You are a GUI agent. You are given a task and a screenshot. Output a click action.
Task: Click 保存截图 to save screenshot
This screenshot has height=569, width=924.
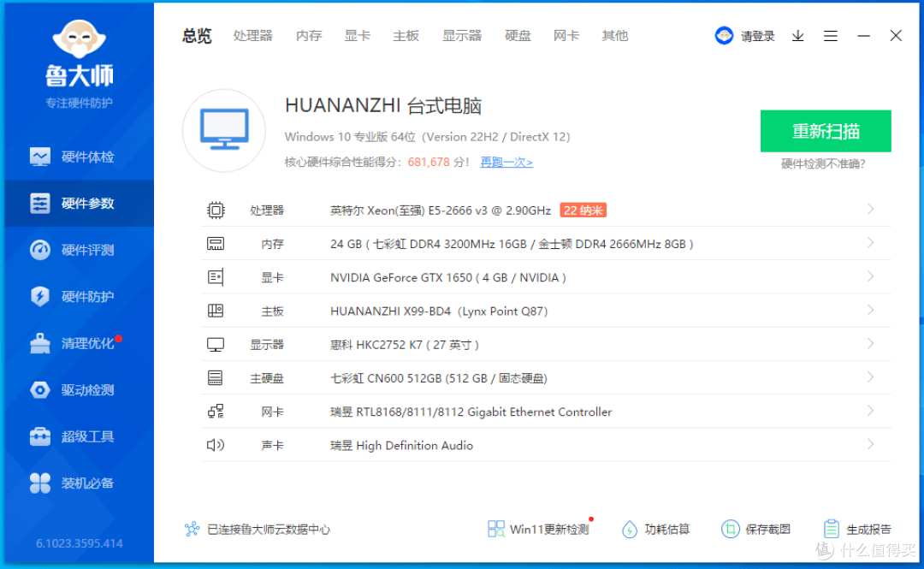[756, 529]
